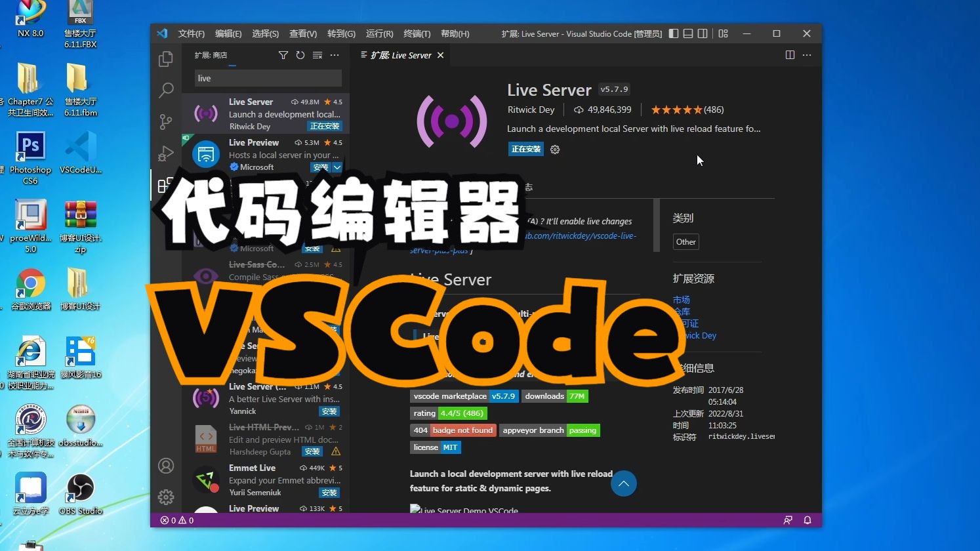Viewport: 980px width, 551px height.
Task: Open the Manage gear in the activity bar
Action: click(166, 497)
